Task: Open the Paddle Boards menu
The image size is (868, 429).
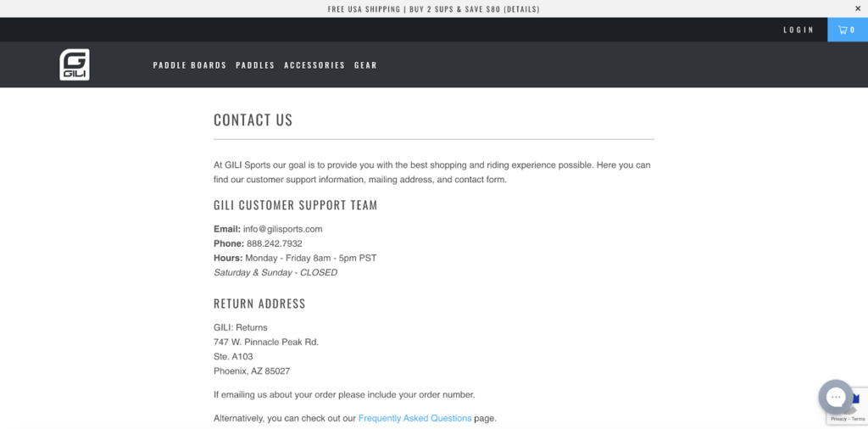Action: pyautogui.click(x=190, y=65)
